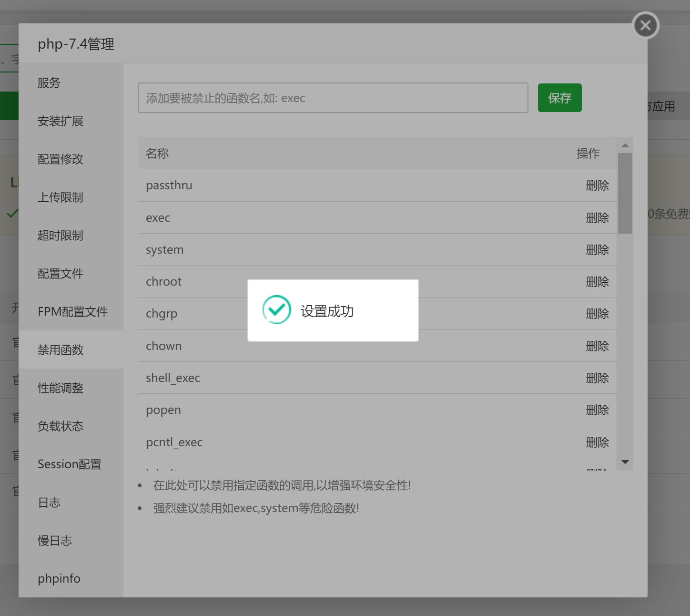Image resolution: width=690 pixels, height=616 pixels.
Task: Click the green 保存 button
Action: tap(559, 98)
